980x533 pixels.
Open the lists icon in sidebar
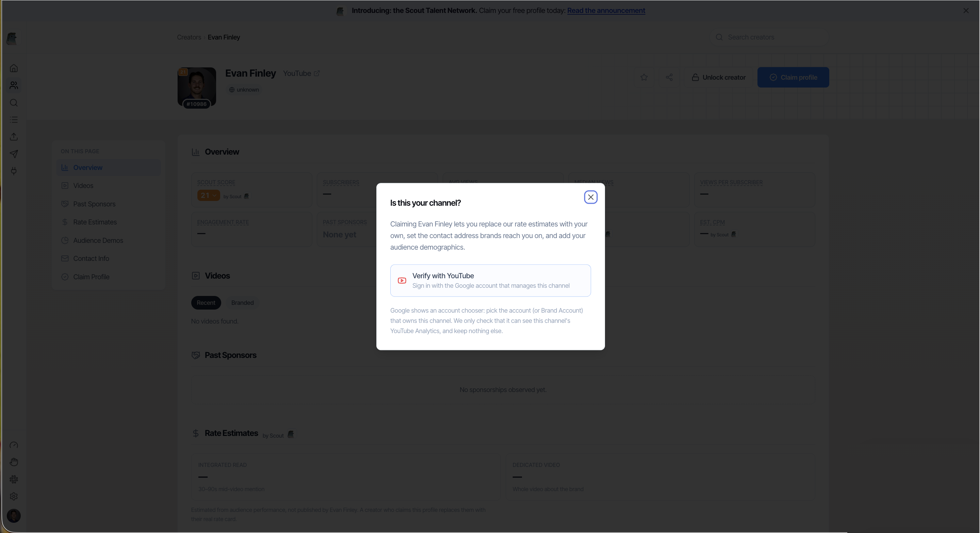[14, 120]
